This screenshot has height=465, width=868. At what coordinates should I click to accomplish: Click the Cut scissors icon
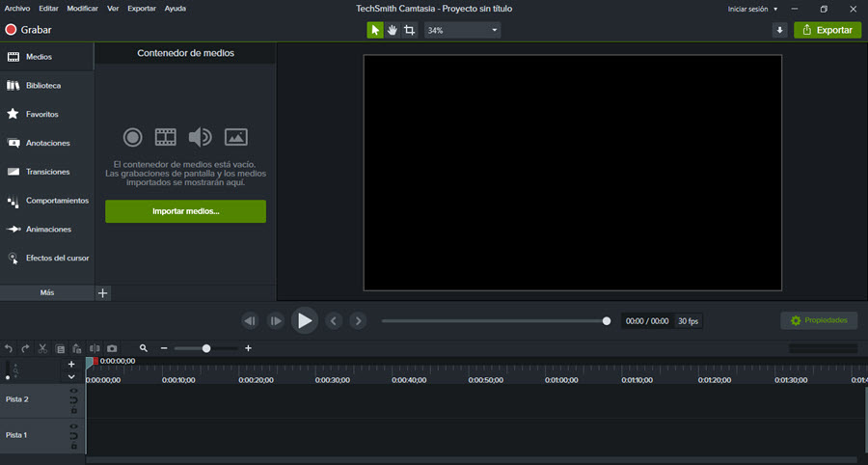pos(42,349)
